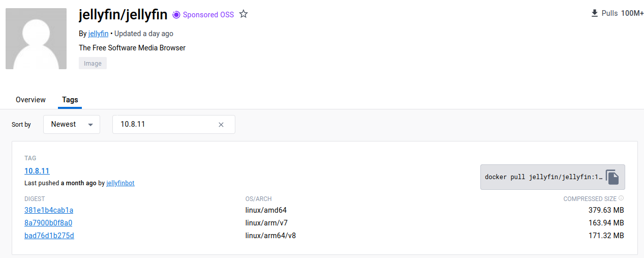
Task: Open the 10.8.11 tag link
Action: (37, 171)
